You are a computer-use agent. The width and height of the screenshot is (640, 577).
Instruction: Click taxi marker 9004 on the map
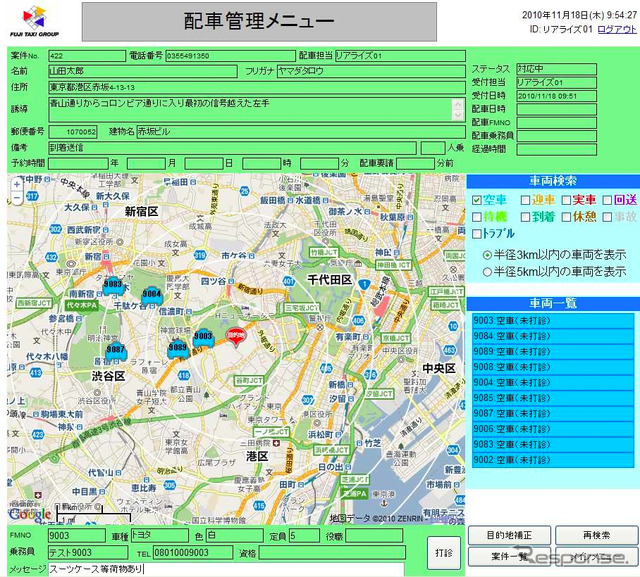[152, 295]
